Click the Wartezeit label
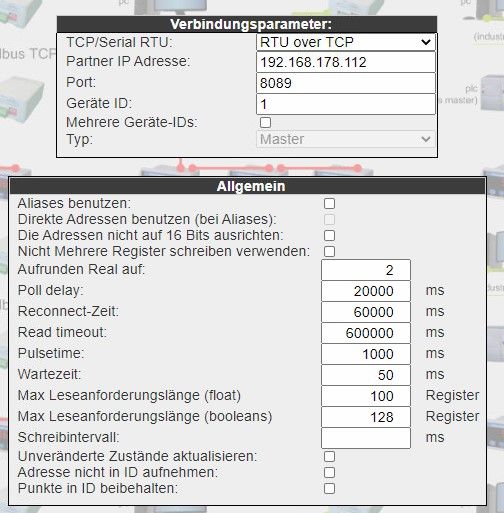The height and width of the screenshot is (513, 504). pos(50,374)
